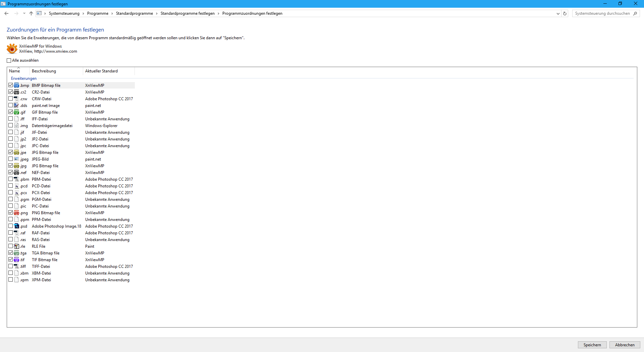
Task: Check the .tiff extension checkbox
Action: 11,266
